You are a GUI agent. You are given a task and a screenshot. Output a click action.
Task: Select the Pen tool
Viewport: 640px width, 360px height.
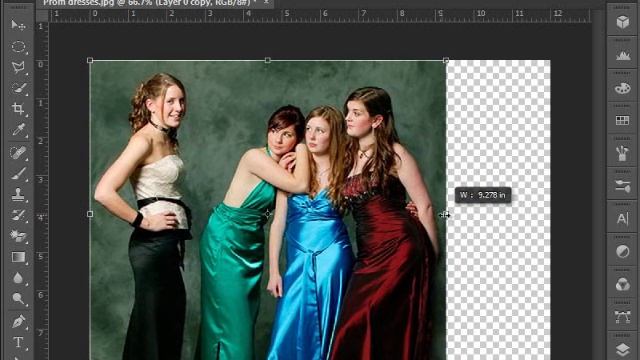click(18, 321)
